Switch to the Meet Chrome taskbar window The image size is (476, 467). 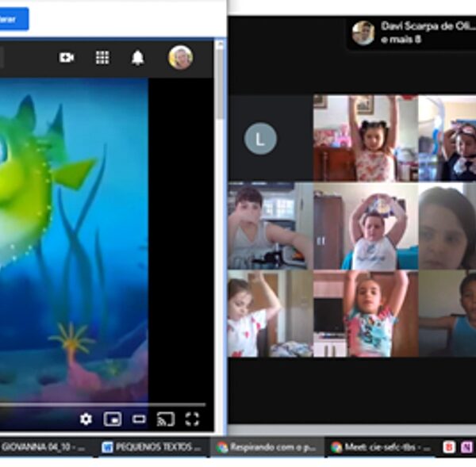pyautogui.click(x=380, y=447)
